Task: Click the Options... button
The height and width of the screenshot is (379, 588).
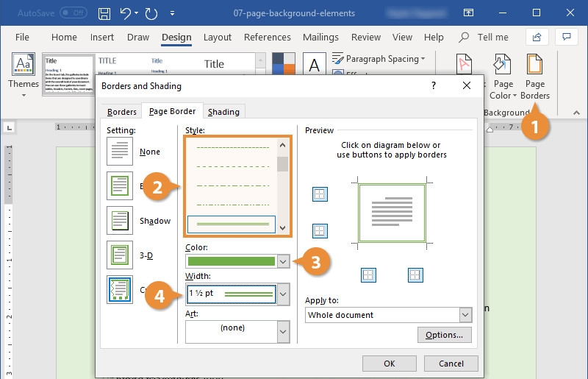Action: (445, 335)
